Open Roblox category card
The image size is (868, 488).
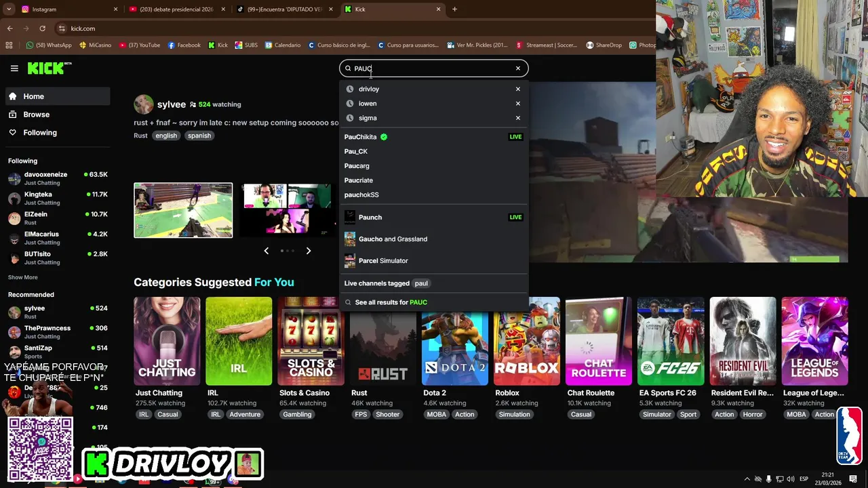pos(527,341)
